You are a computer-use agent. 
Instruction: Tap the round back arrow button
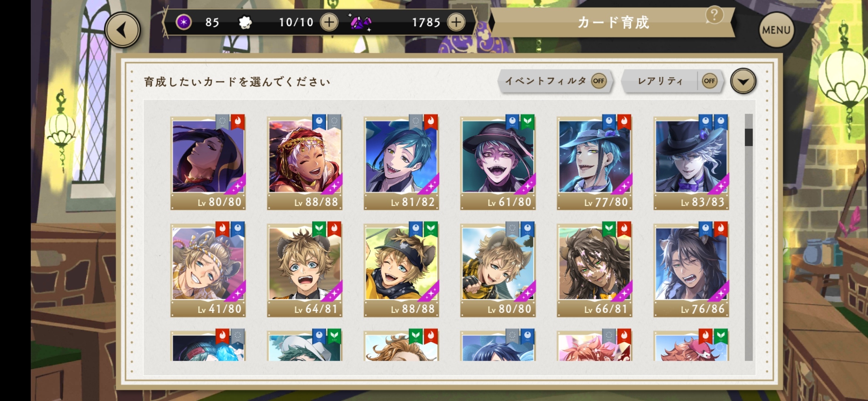click(122, 30)
